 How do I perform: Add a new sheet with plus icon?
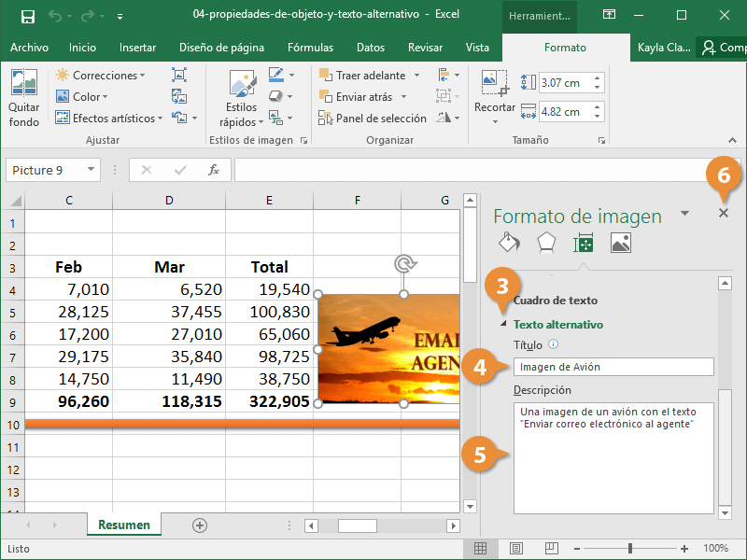(199, 525)
